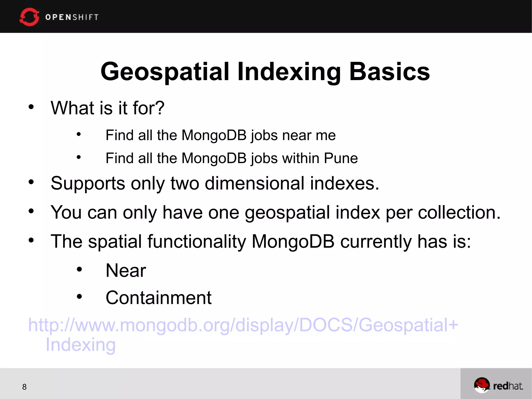
Task: Click the slide number 8
Action: point(24,387)
